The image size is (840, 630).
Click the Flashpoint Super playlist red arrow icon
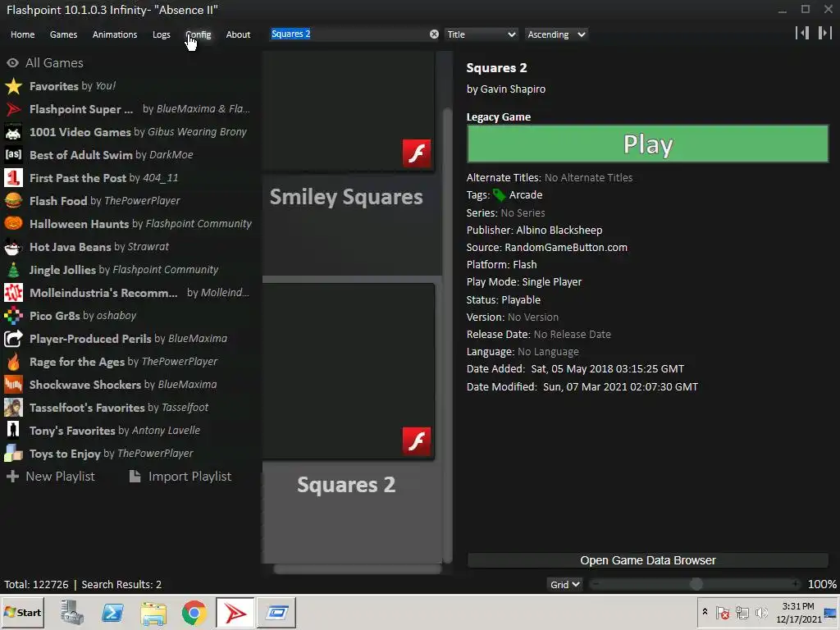pyautogui.click(x=13, y=109)
